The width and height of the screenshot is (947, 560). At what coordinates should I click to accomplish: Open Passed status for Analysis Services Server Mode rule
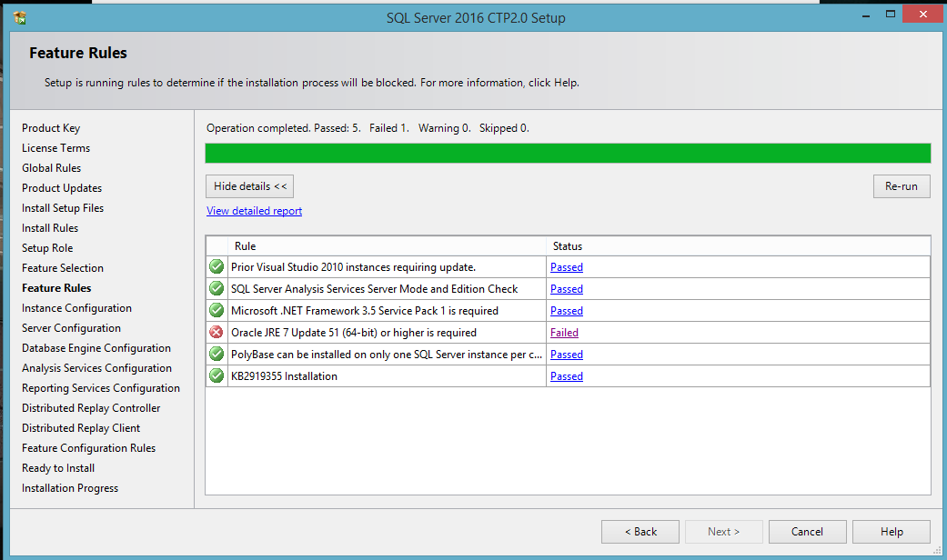tap(567, 288)
